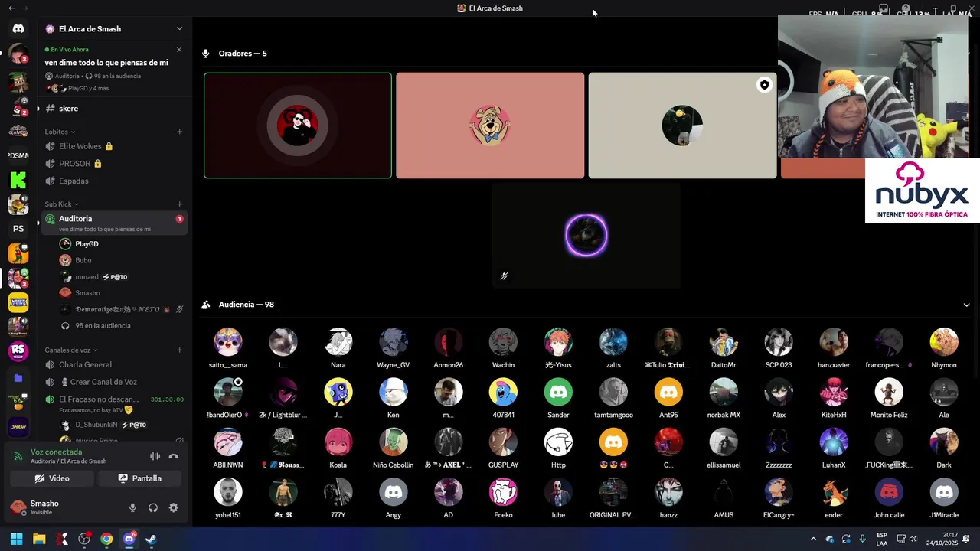980x551 pixels.
Task: Open notification bell in system tray
Action: tap(966, 539)
